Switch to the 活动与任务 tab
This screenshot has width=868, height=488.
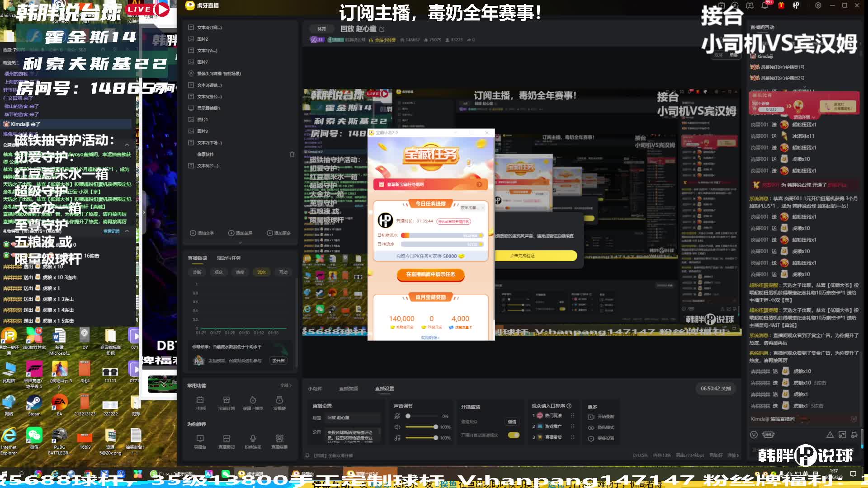[x=229, y=258]
